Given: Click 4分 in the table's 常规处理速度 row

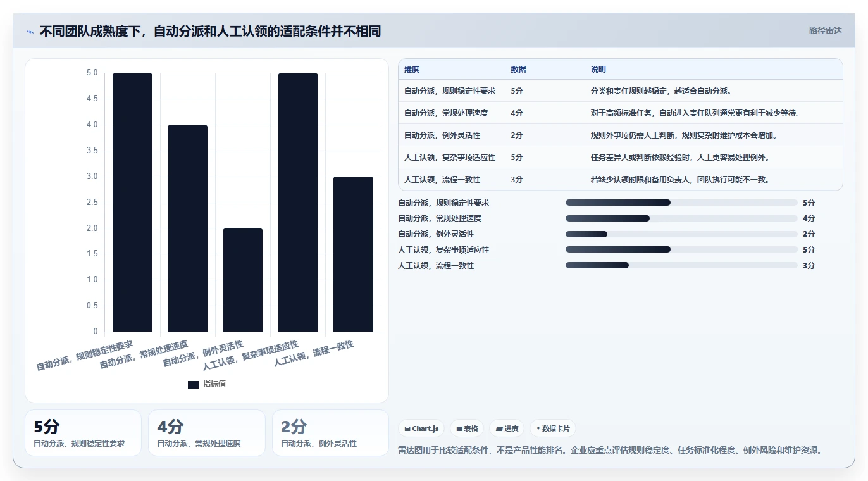Looking at the screenshot, I should [x=517, y=113].
